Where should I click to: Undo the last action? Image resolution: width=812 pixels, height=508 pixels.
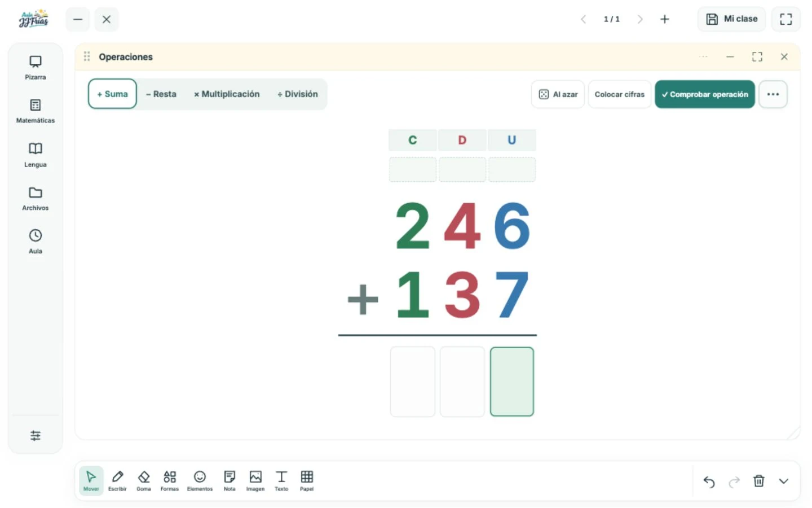pos(709,481)
